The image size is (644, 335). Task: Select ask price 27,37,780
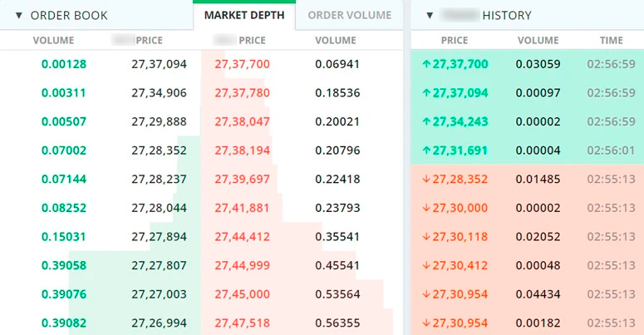pos(242,93)
